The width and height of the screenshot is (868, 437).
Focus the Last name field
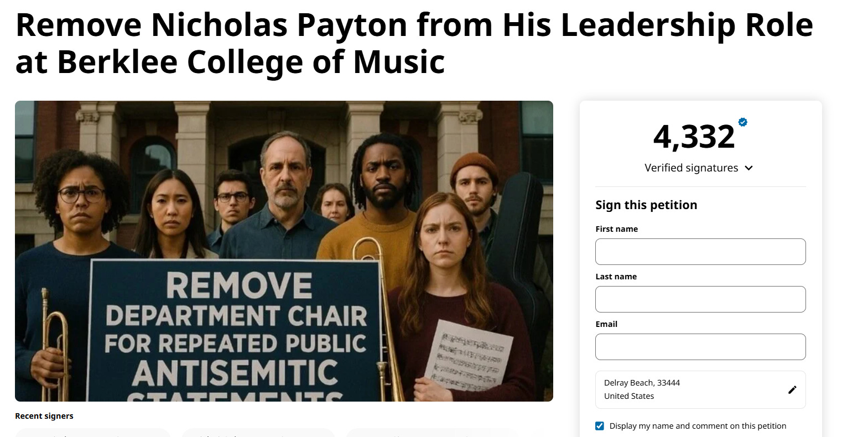tap(700, 299)
